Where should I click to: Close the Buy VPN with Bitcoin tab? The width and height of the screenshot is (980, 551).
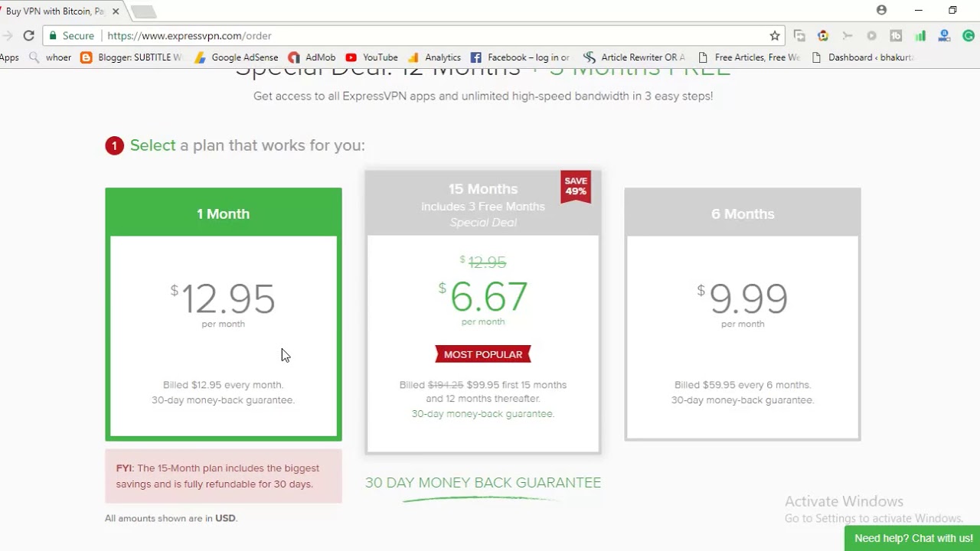click(x=116, y=11)
